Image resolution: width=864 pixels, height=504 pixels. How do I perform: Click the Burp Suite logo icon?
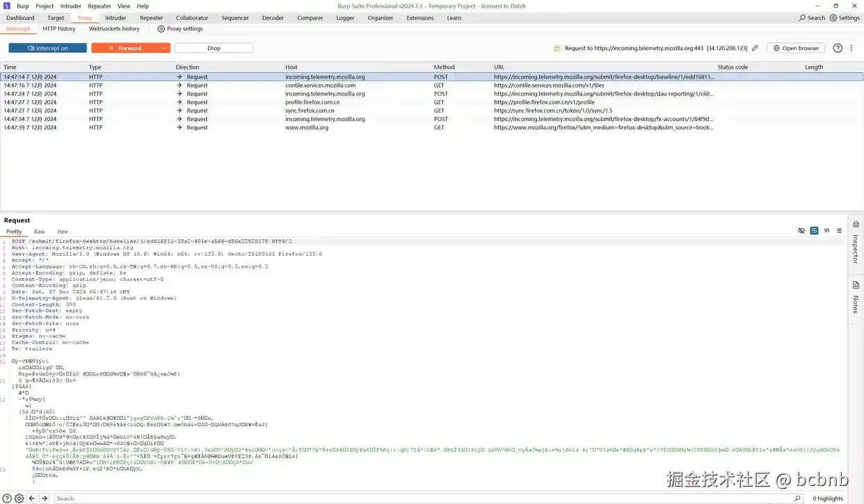click(x=6, y=6)
